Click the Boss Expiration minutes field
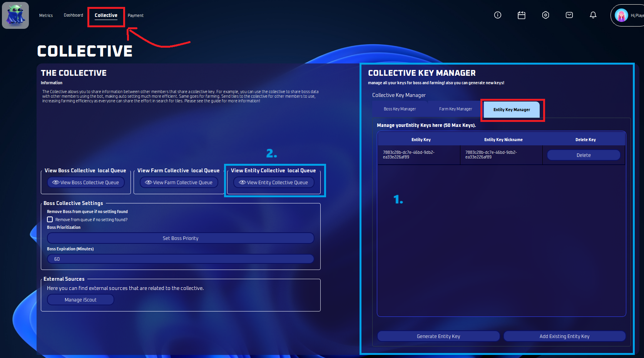The width and height of the screenshot is (644, 358). [181, 259]
